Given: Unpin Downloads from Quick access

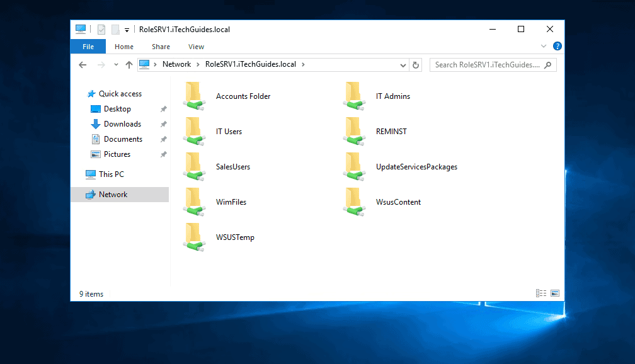Looking at the screenshot, I should pyautogui.click(x=163, y=123).
